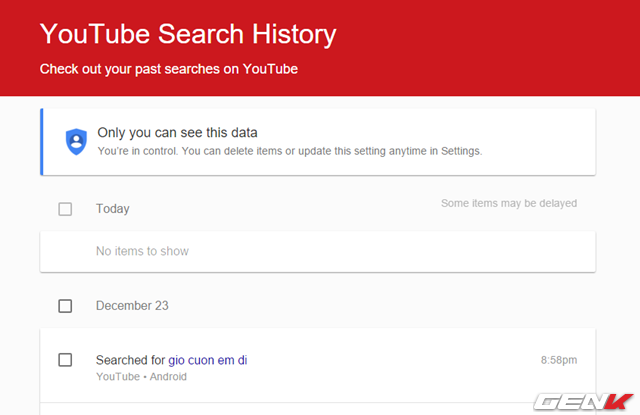The width and height of the screenshot is (640, 415).
Task: Click the 'No items to show' row
Action: (x=142, y=251)
